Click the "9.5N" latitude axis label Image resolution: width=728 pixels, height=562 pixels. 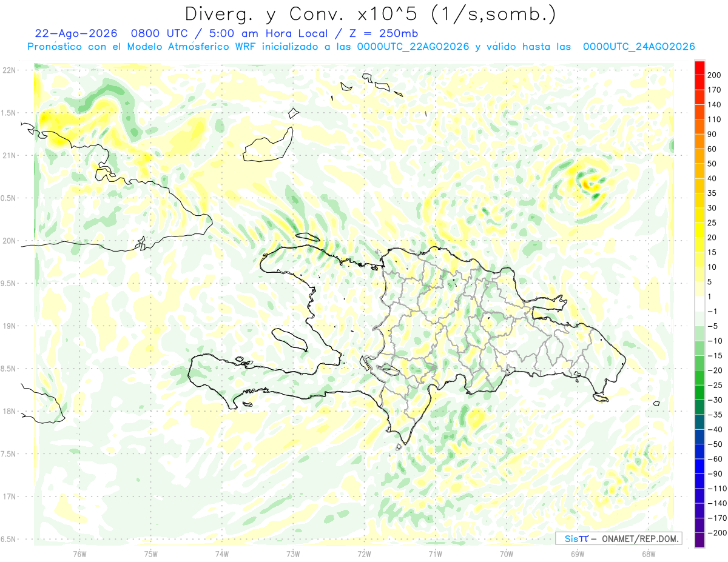pos(8,283)
